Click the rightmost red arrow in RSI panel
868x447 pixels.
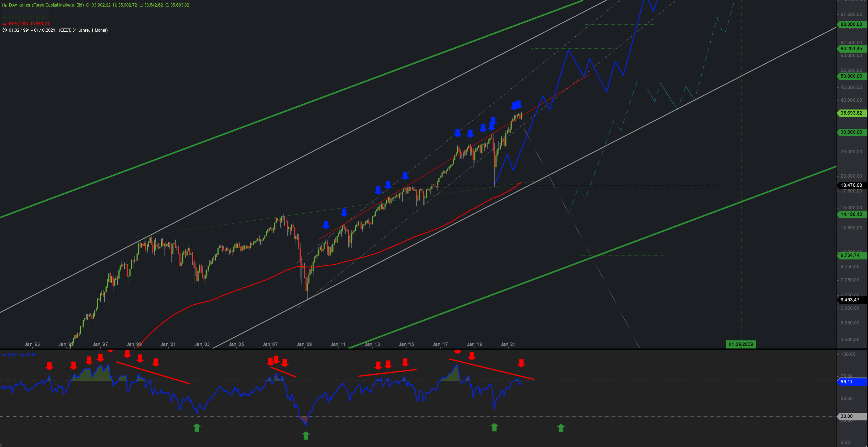point(521,363)
